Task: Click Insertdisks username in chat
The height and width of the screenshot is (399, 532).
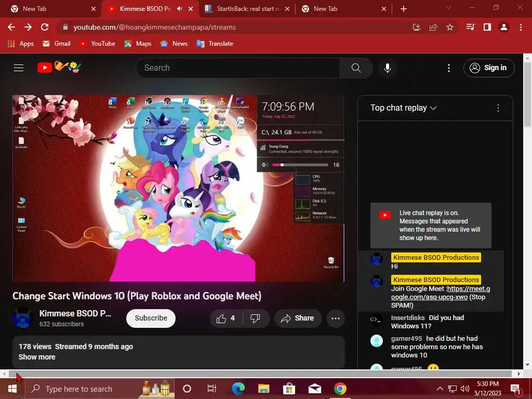Action: click(x=408, y=318)
